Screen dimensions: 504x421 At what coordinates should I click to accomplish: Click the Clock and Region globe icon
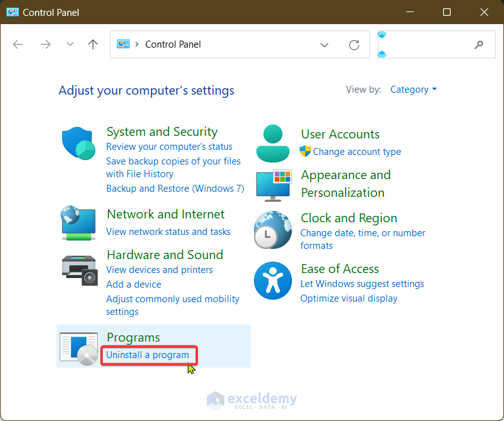pyautogui.click(x=273, y=229)
